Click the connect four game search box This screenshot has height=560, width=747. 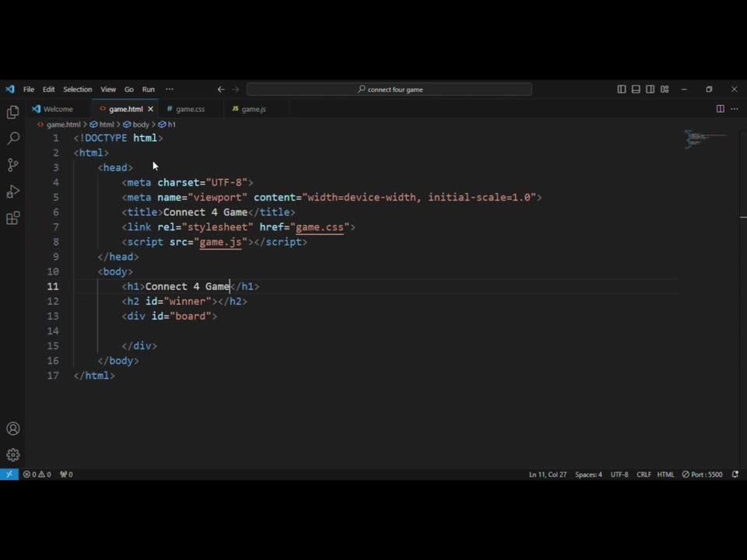pyautogui.click(x=389, y=89)
